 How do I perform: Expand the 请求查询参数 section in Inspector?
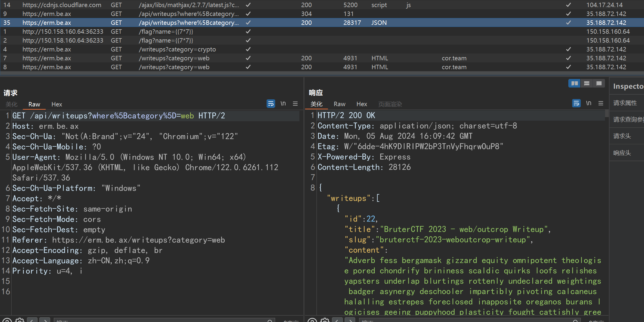pos(627,119)
